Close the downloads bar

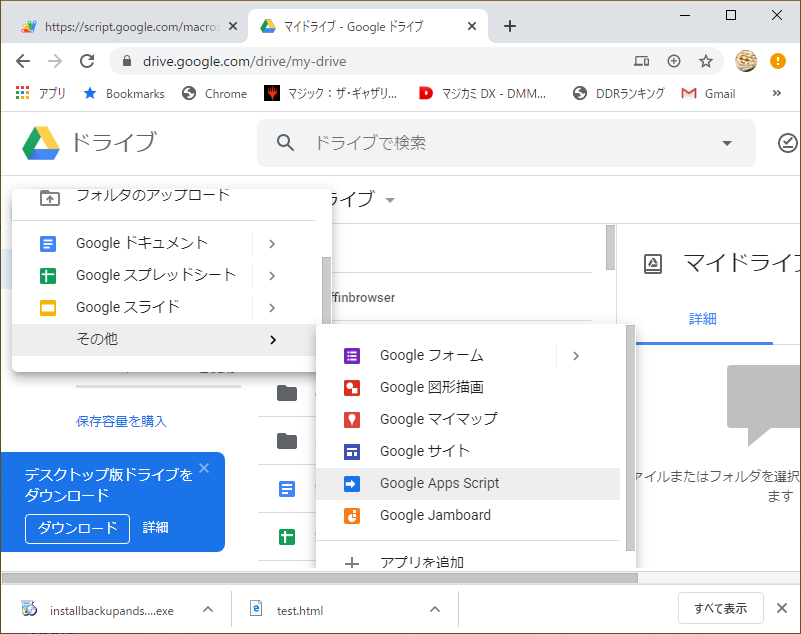(782, 608)
